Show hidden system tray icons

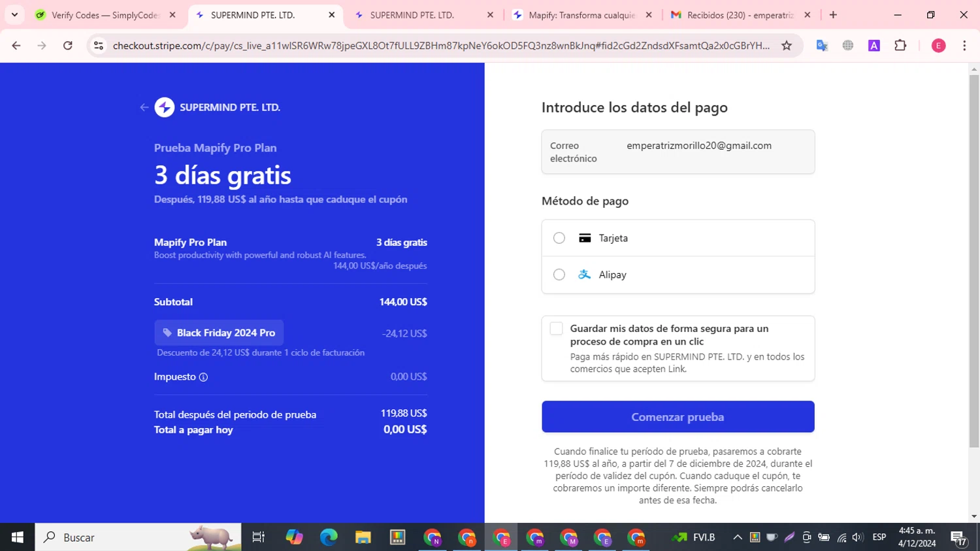738,537
